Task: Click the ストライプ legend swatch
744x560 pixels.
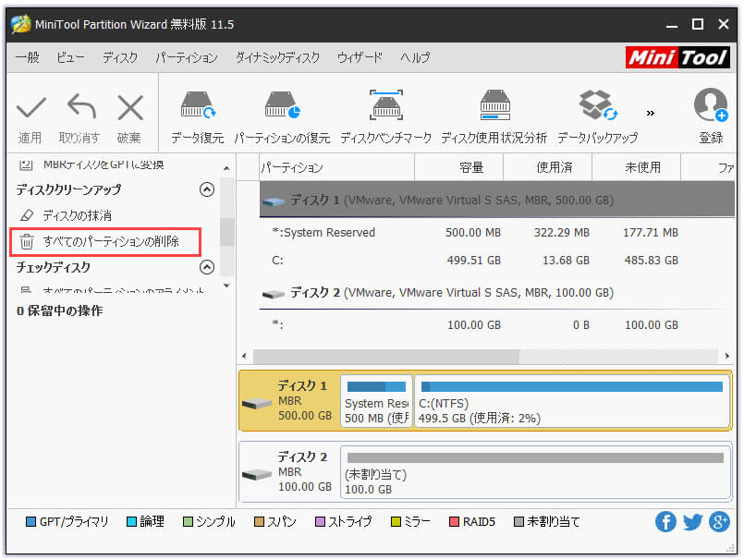Action: coord(320,522)
